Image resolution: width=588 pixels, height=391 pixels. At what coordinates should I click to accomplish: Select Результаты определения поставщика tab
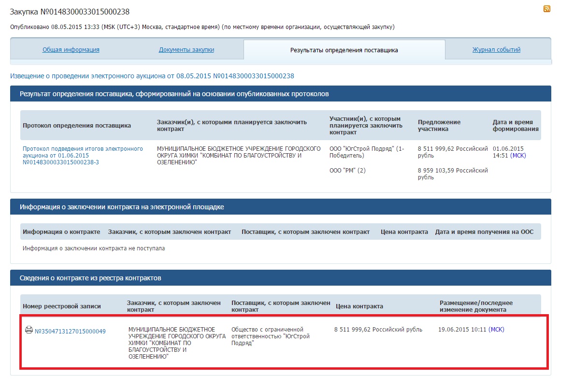click(344, 50)
